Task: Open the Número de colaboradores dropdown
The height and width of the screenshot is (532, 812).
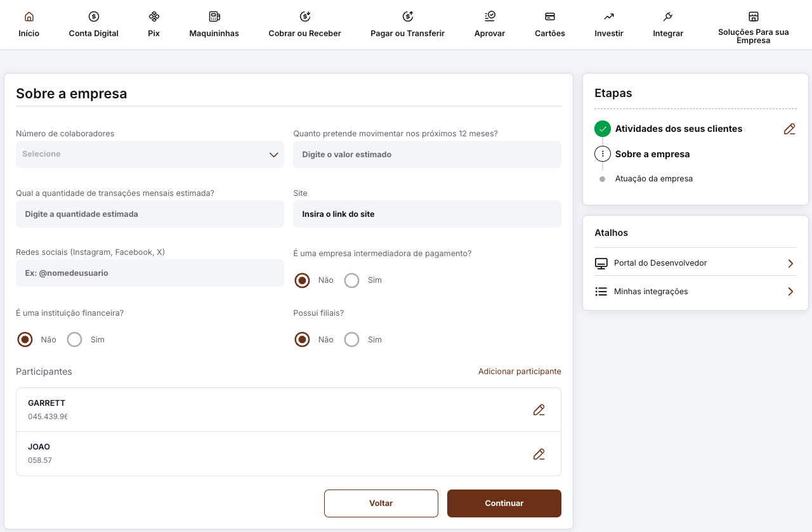Action: point(150,154)
